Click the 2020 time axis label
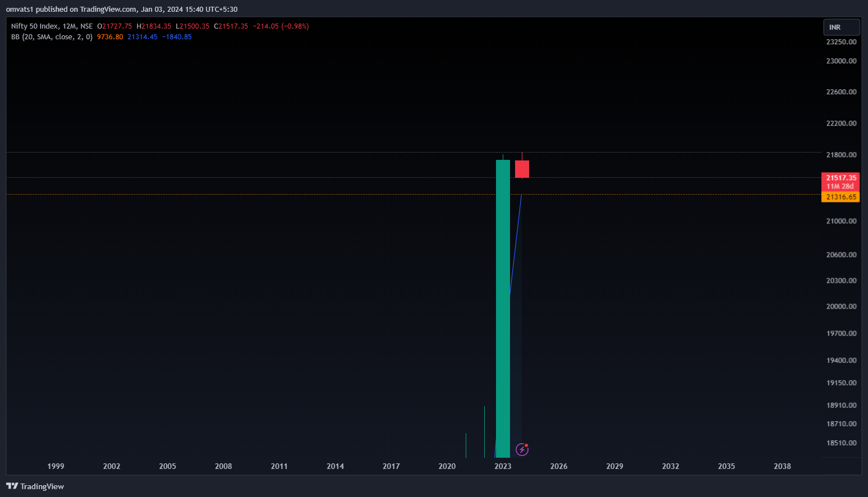 coord(447,466)
